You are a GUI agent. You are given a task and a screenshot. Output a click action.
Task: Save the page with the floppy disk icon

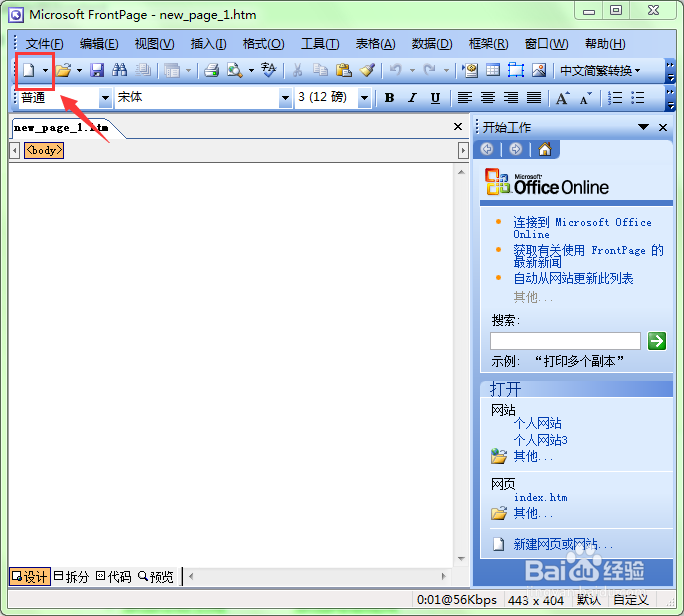click(x=97, y=70)
